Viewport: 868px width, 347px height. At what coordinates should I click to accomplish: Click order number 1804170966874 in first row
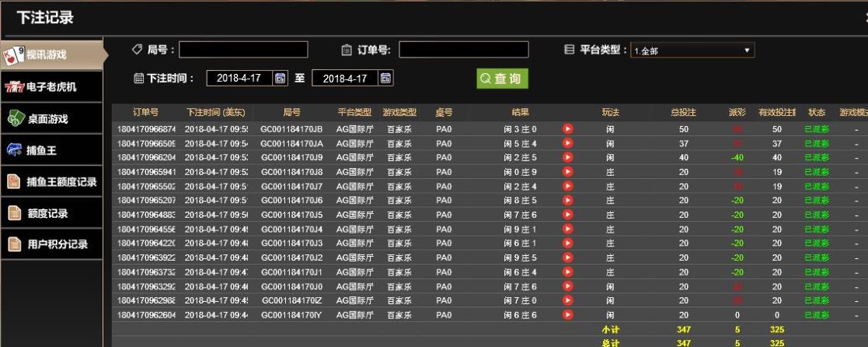click(x=146, y=129)
